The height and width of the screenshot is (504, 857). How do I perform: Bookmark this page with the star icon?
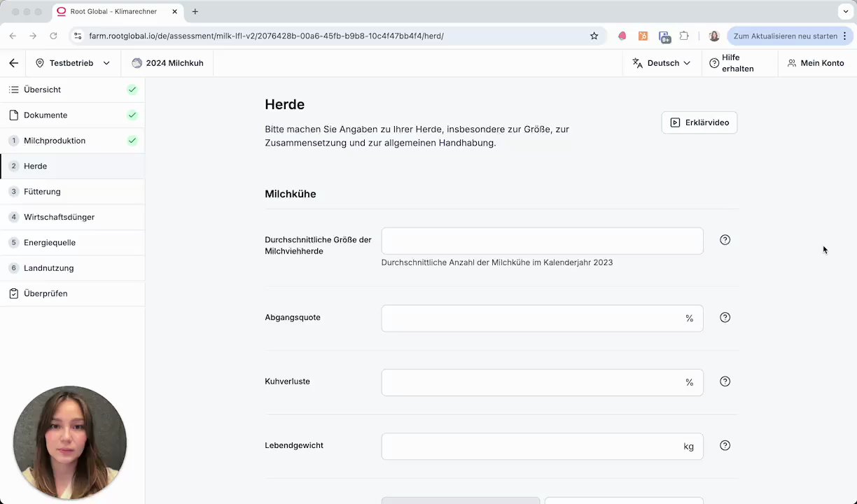[x=594, y=36]
